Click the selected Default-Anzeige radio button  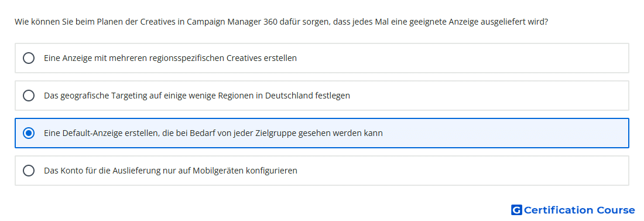pos(29,133)
